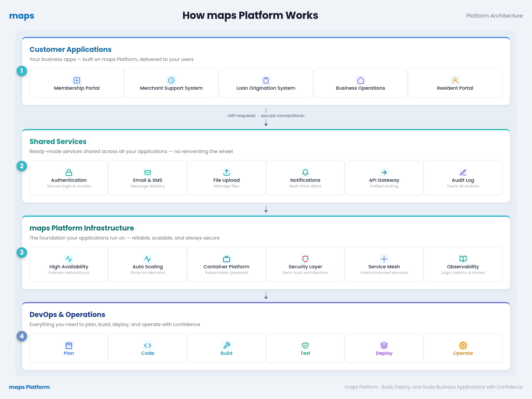Screen dimensions: 532x399
Task: Click the Email & SMS envelope icon
Action: [147, 172]
